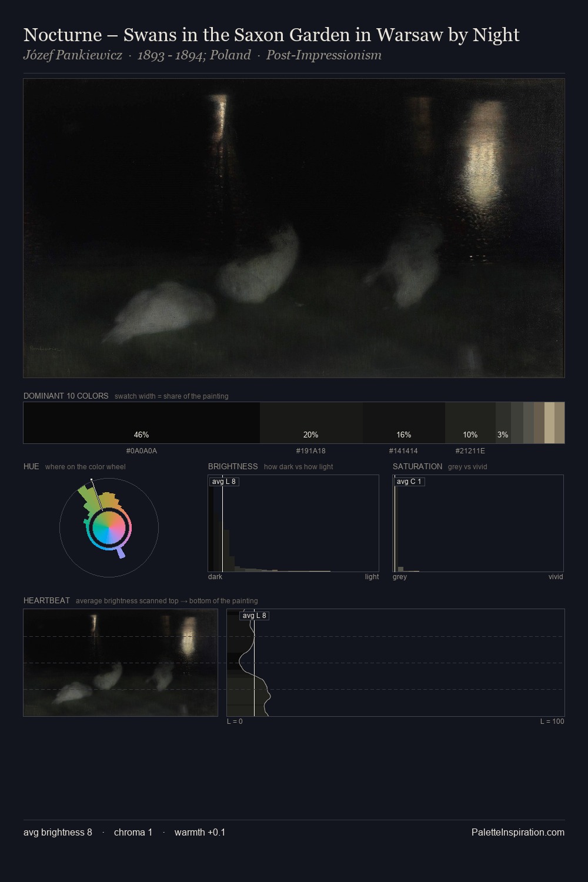Click 'avg brightness 8' in footer
The width and height of the screenshot is (588, 882).
58,832
